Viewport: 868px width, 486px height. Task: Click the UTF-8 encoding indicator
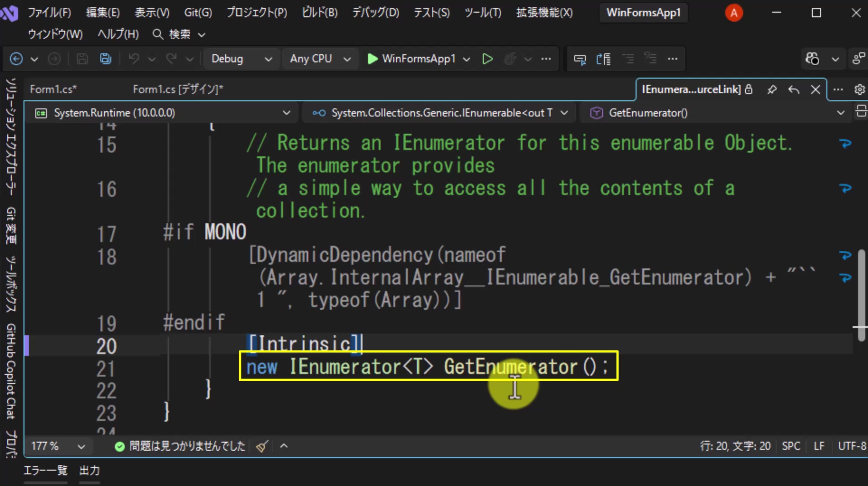(852, 446)
